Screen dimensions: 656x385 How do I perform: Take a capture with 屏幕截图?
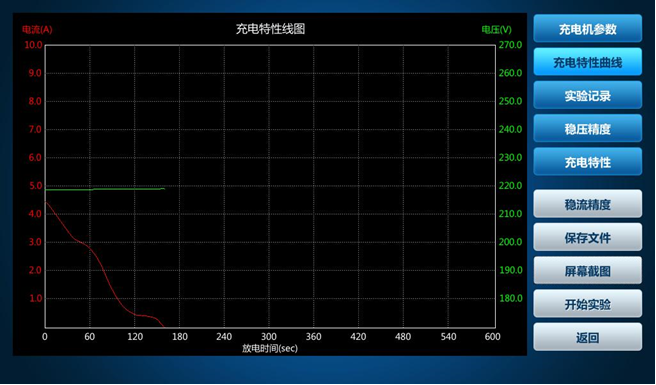[x=587, y=271]
